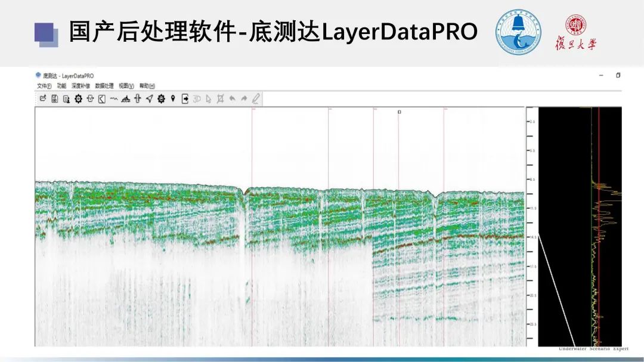Open the 深度补偿 menu
The image size is (644, 362).
(x=80, y=86)
